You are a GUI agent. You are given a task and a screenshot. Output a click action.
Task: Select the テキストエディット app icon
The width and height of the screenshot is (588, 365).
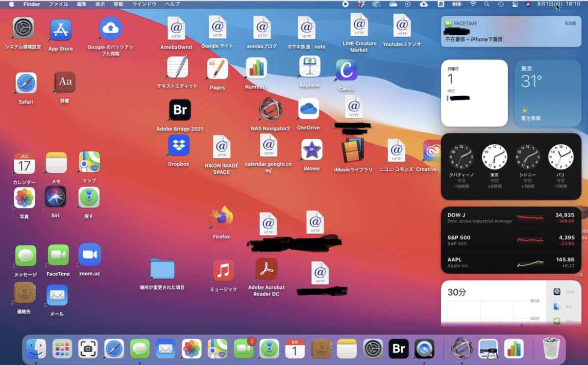(x=177, y=68)
